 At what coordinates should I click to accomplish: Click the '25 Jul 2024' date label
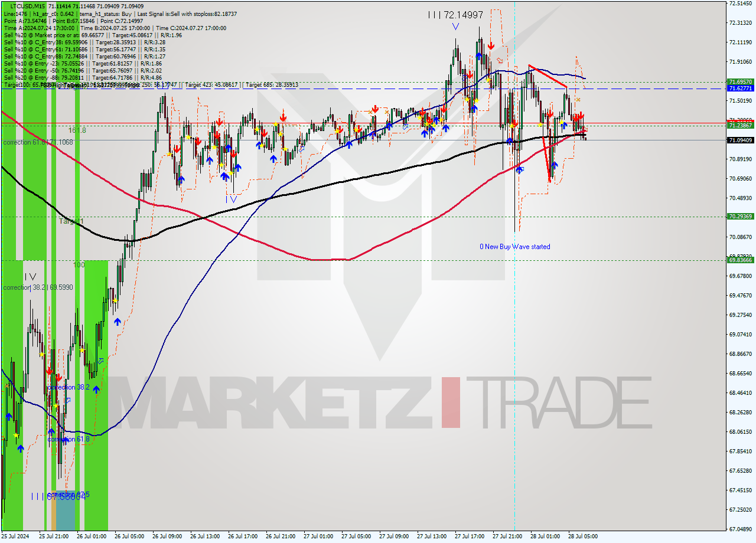pyautogui.click(x=15, y=537)
